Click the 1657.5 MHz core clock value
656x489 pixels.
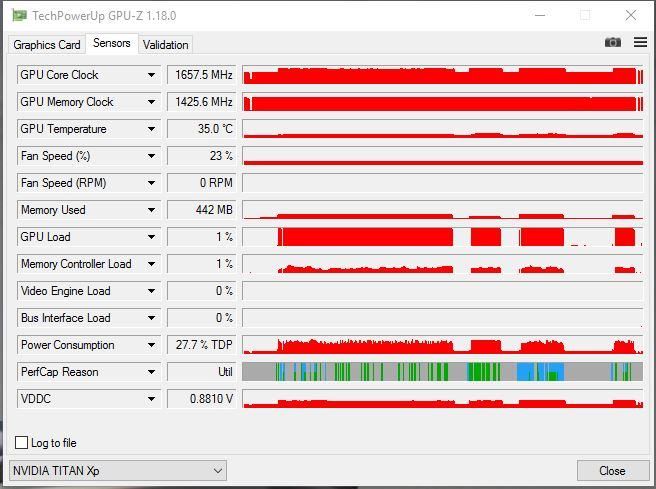[x=202, y=75]
